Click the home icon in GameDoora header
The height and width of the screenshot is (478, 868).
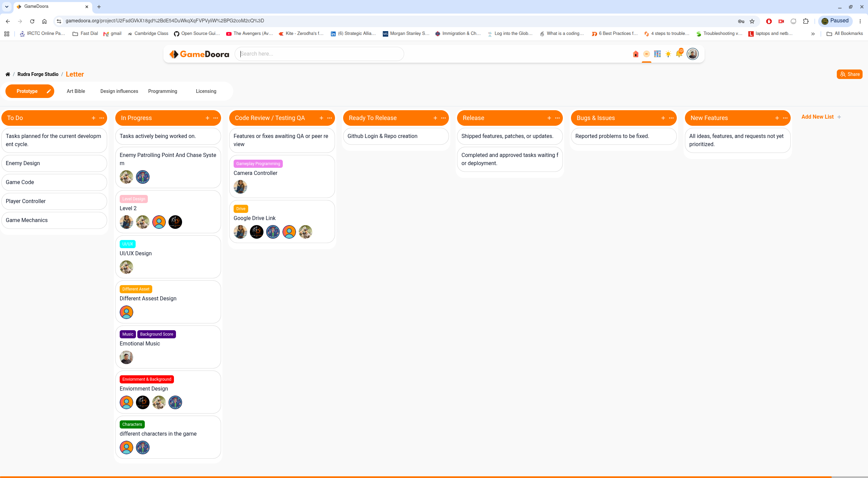click(x=636, y=54)
